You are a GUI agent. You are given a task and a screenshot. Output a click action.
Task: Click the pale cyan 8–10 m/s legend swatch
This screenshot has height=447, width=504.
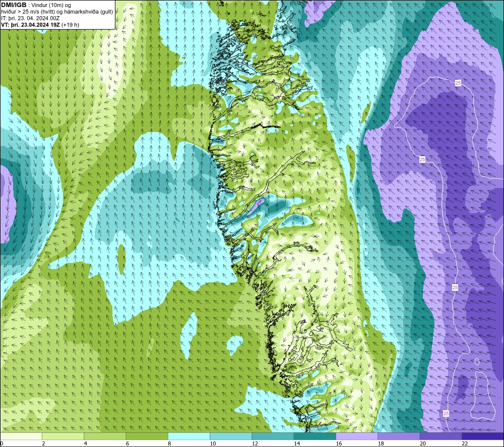[x=189, y=436]
